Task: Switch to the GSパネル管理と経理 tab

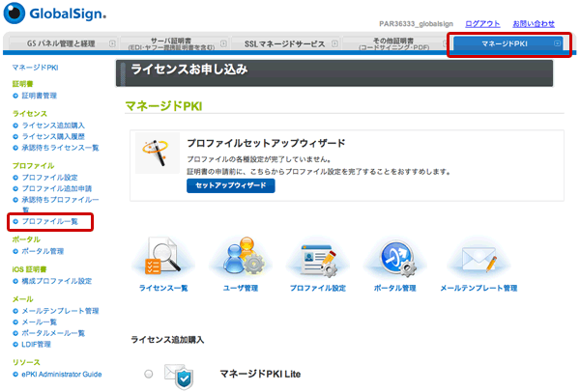Action: [62, 43]
